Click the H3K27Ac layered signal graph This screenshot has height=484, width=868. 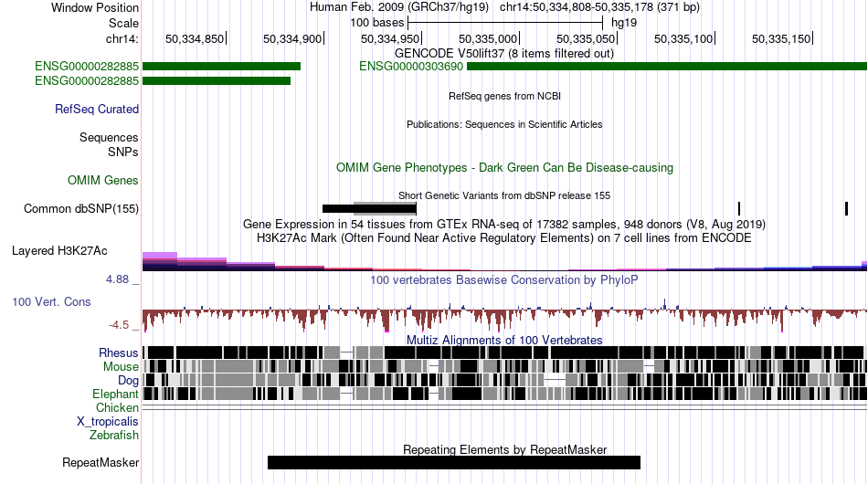click(x=504, y=262)
